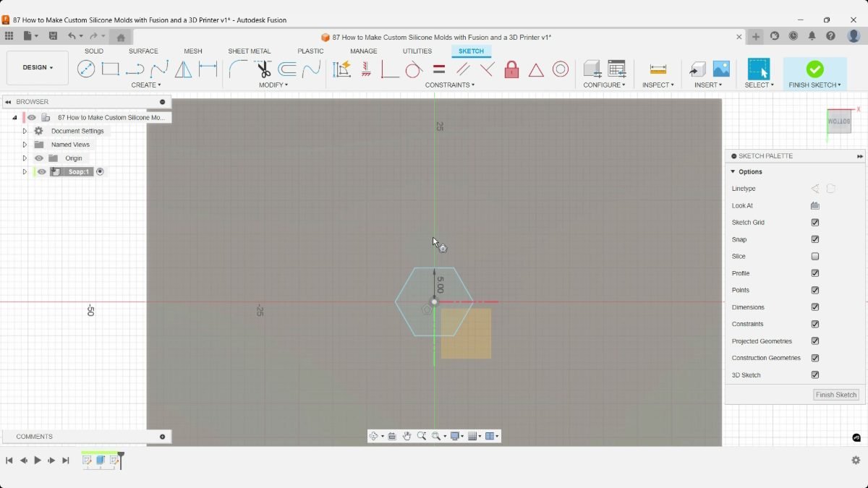Expand the MODIFY menu dropdown
This screenshot has height=488, width=868.
pyautogui.click(x=273, y=85)
